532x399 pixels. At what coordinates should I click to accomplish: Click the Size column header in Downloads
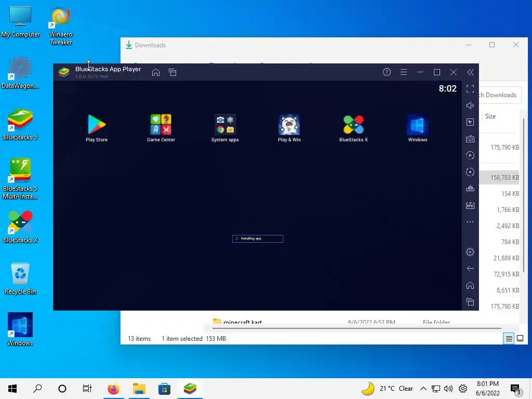(490, 116)
